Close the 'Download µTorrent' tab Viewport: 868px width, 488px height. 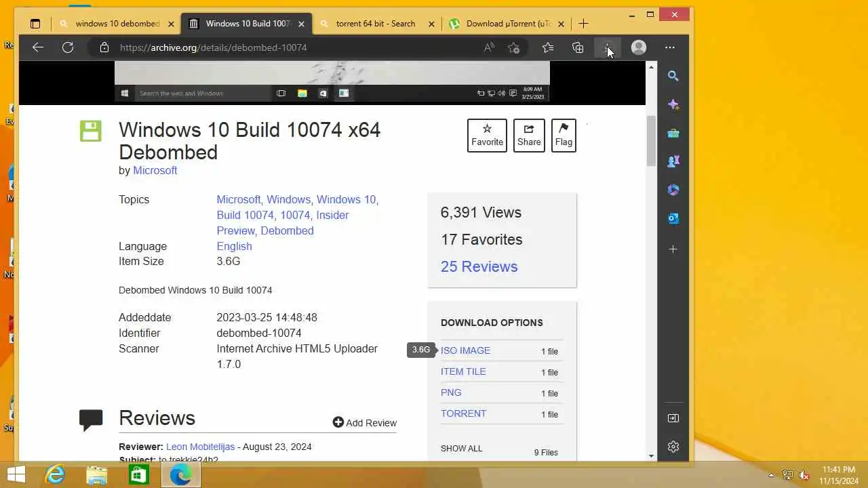pos(561,24)
